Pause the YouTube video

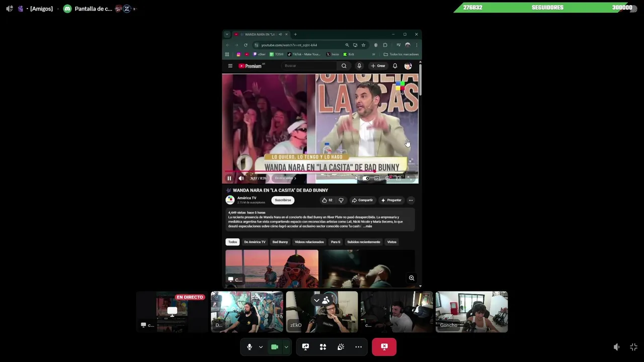(229, 178)
